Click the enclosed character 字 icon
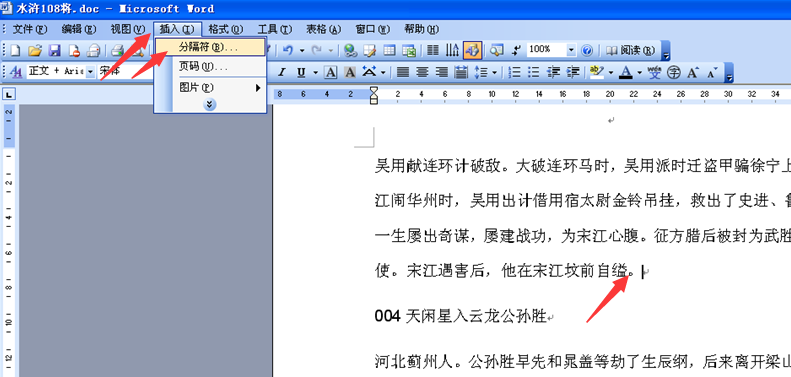Screen dimensions: 791x377 click(674, 72)
